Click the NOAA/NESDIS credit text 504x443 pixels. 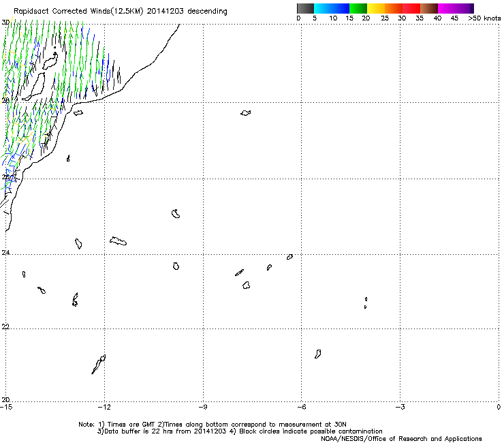coord(401,439)
